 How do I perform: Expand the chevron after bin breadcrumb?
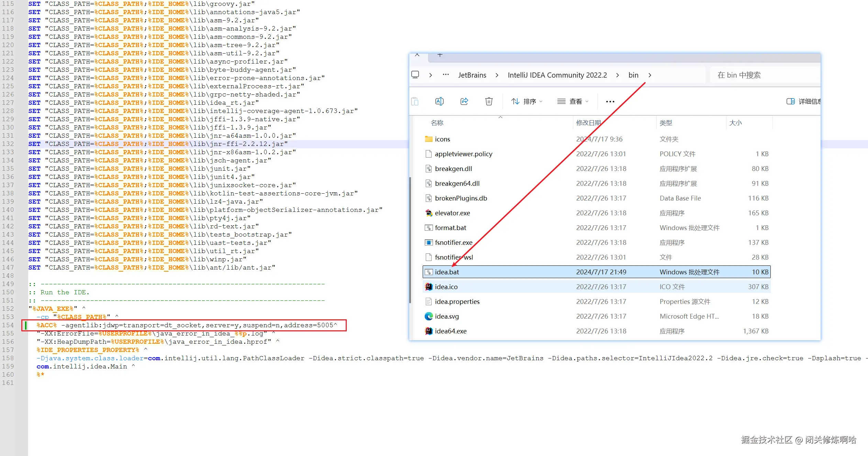point(650,75)
